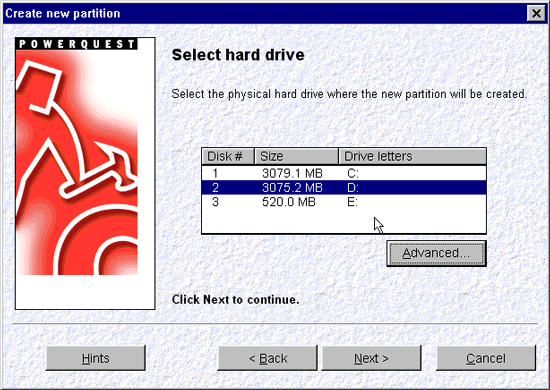Select disk 2 row with drive D:

[344, 188]
